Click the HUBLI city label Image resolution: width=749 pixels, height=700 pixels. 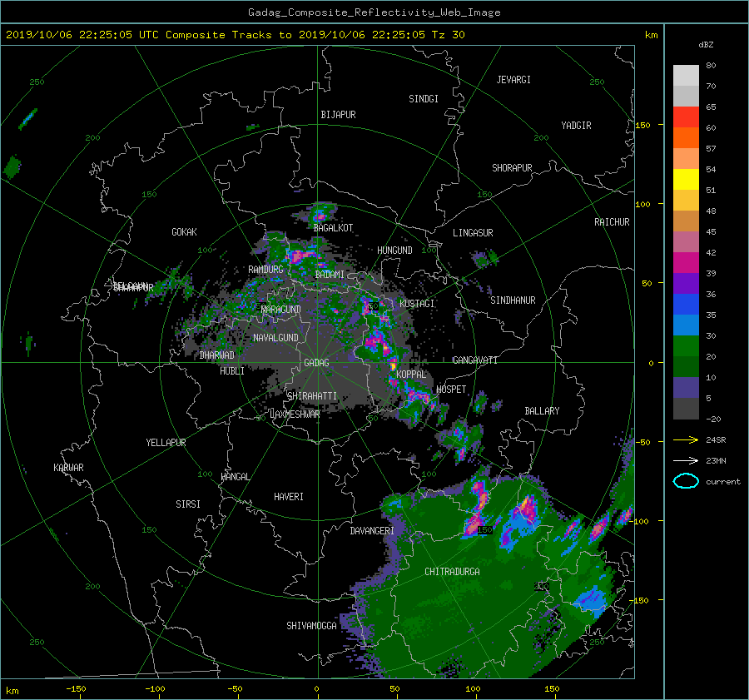click(x=232, y=370)
